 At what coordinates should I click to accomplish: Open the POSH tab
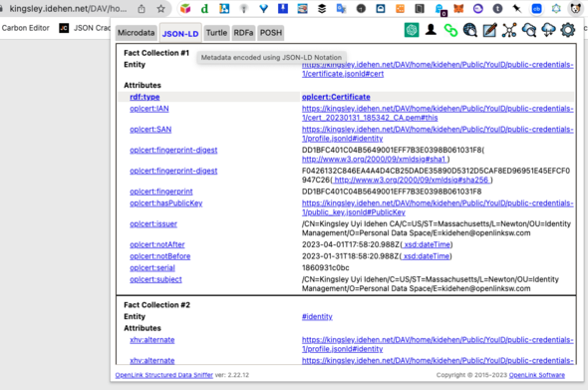(271, 33)
